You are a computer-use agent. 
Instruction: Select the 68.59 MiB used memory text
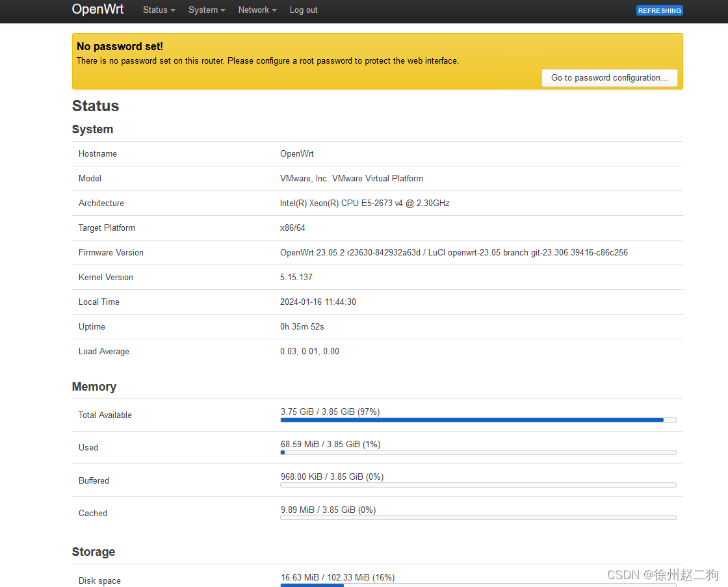pos(331,444)
